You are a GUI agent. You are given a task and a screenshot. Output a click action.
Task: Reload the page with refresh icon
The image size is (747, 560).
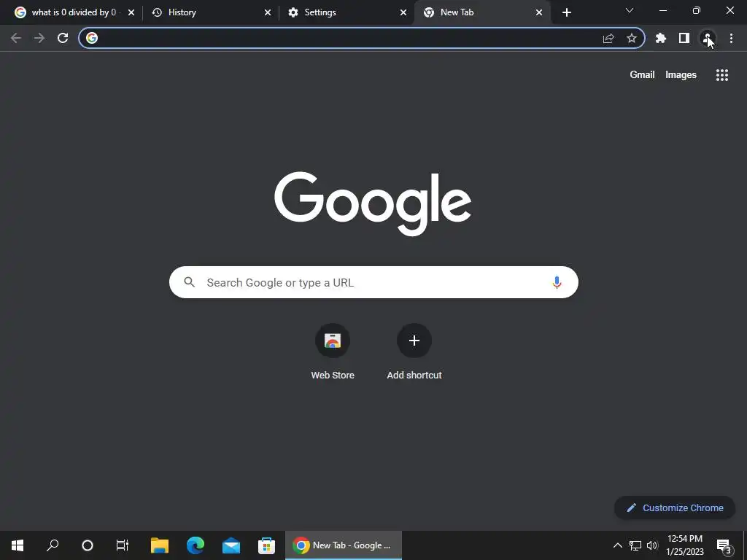coord(63,38)
